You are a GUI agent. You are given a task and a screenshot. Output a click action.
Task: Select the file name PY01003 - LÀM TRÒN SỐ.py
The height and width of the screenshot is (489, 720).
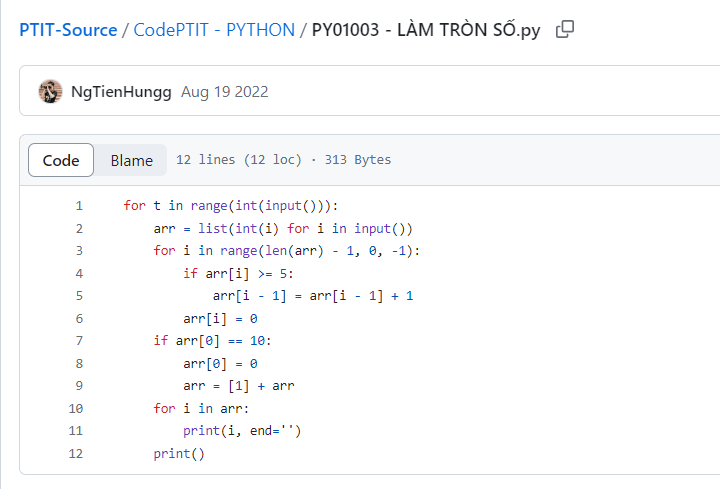click(x=426, y=30)
